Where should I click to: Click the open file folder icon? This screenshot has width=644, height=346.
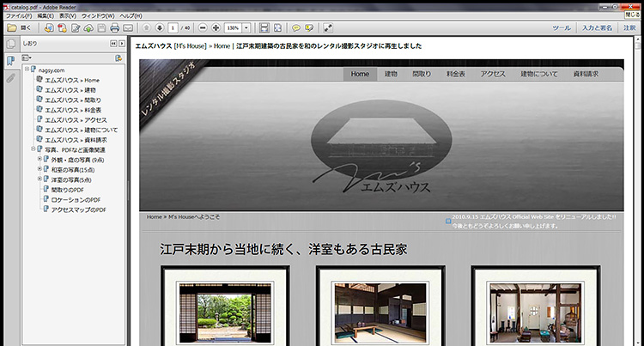(x=12, y=28)
